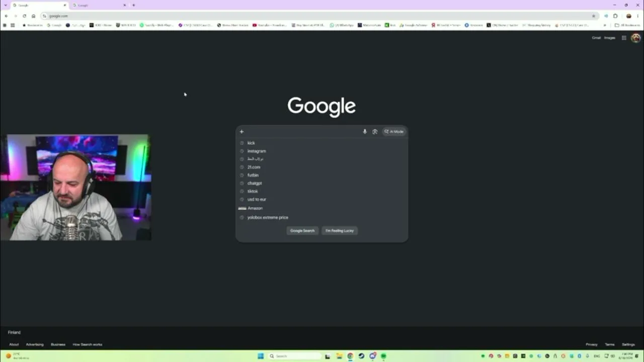Open the Terms footer link
This screenshot has height=362, width=644.
[x=610, y=344]
